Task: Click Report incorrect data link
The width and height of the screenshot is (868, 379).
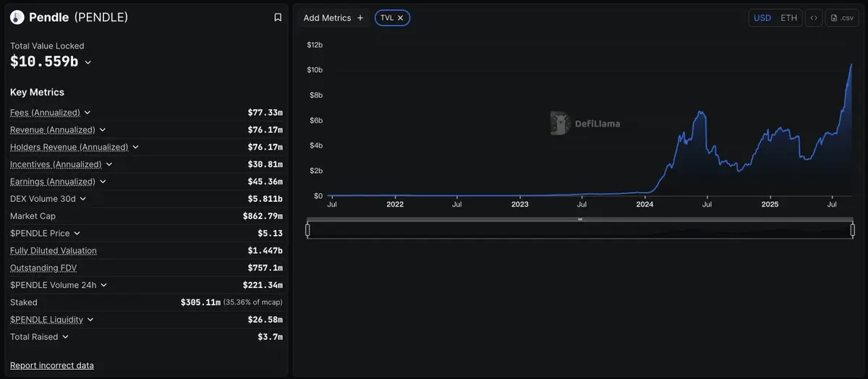Action: 52,365
